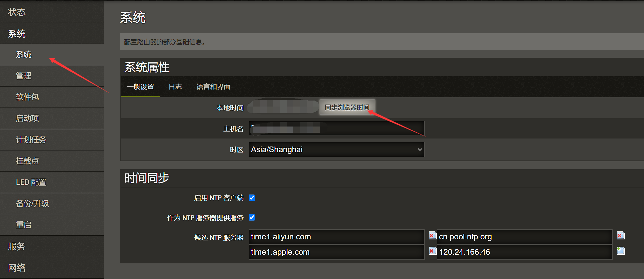644x279 pixels.
Task: Collapse 系统 top-level sidebar menu
Action: pyautogui.click(x=52, y=34)
